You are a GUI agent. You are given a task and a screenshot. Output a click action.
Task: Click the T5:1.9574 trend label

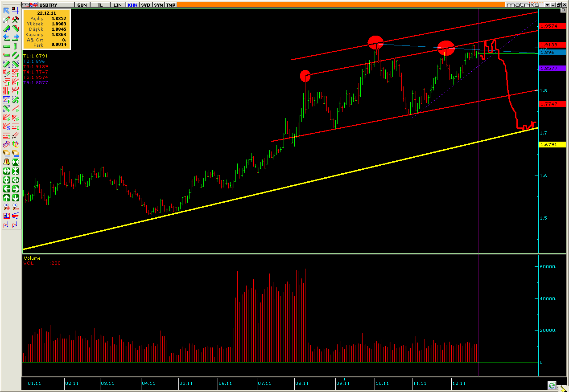click(x=36, y=78)
